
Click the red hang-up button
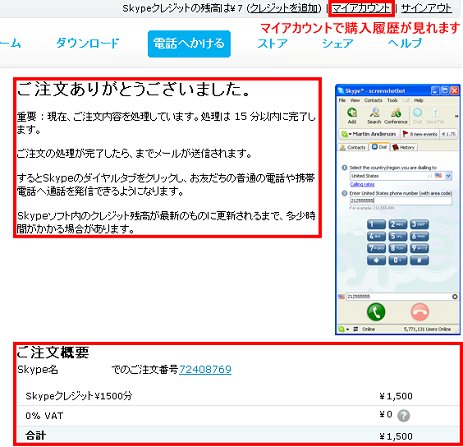pyautogui.click(x=420, y=312)
